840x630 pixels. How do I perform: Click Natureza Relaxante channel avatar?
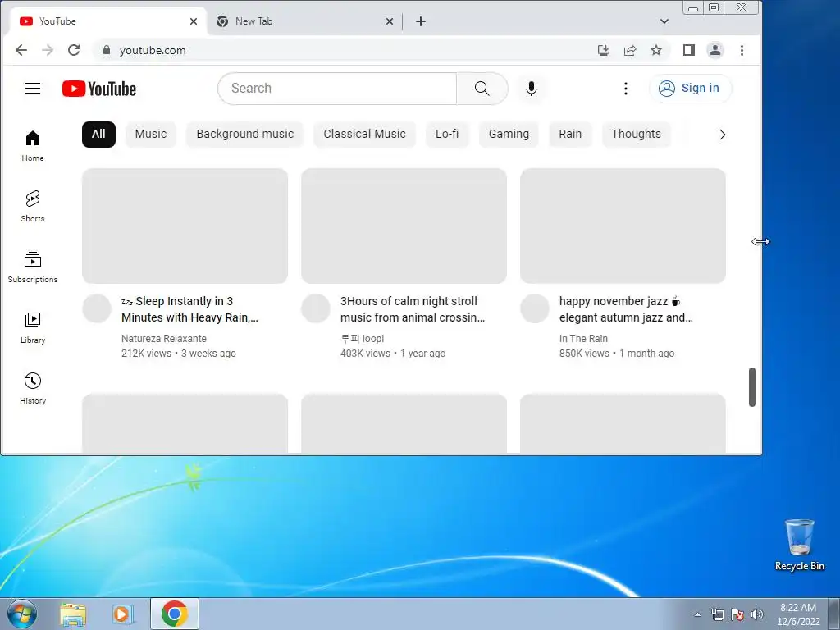tap(97, 308)
